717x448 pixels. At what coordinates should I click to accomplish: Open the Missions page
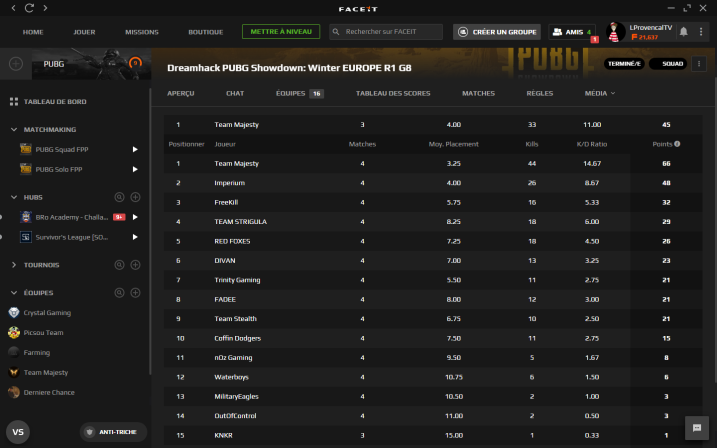point(142,32)
